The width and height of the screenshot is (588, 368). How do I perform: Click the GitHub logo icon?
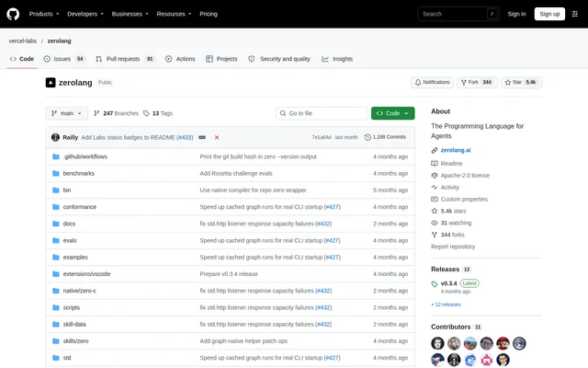(x=13, y=15)
